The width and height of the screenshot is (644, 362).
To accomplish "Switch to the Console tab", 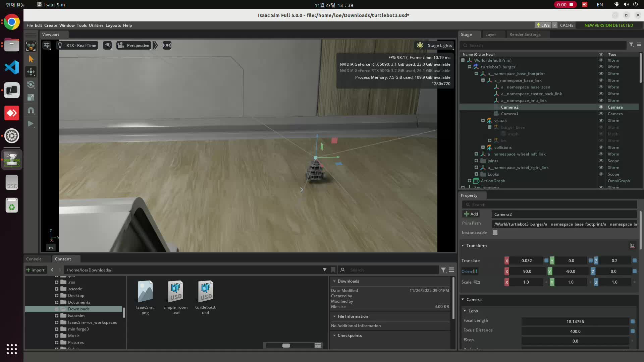I will 34,259.
